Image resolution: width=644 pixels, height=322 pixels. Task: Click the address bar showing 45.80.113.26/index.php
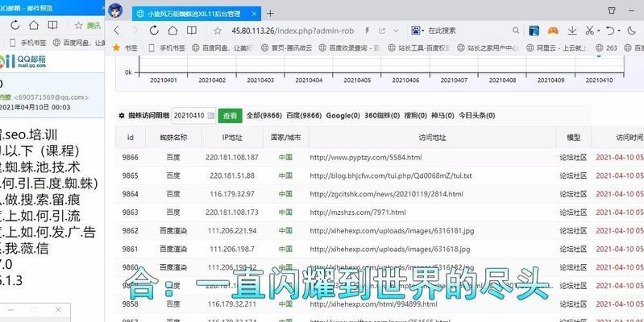tap(293, 31)
